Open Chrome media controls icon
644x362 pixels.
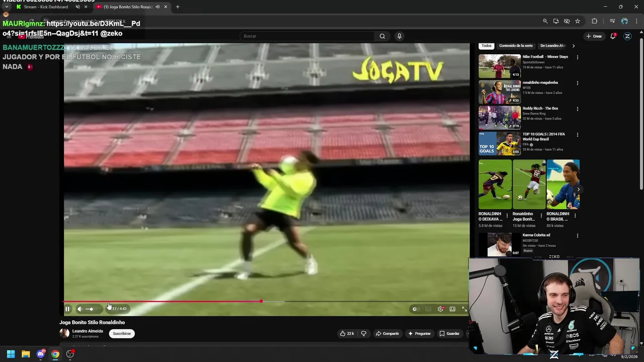(612, 21)
